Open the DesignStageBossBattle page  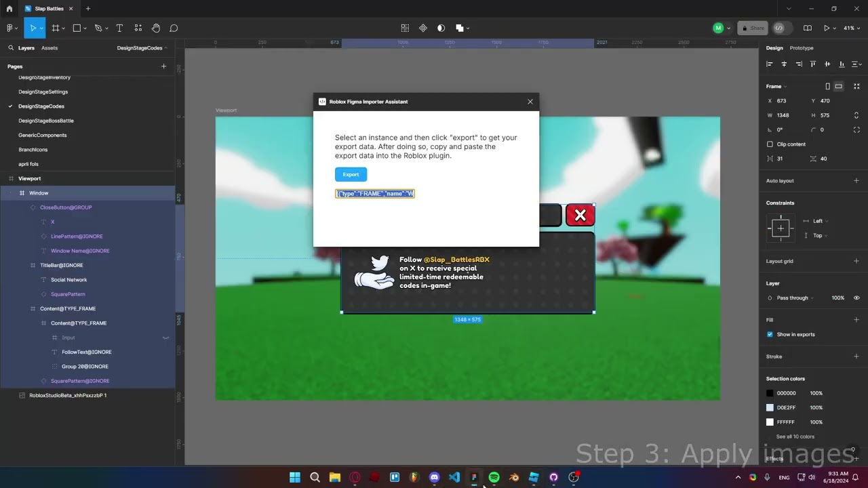point(46,121)
